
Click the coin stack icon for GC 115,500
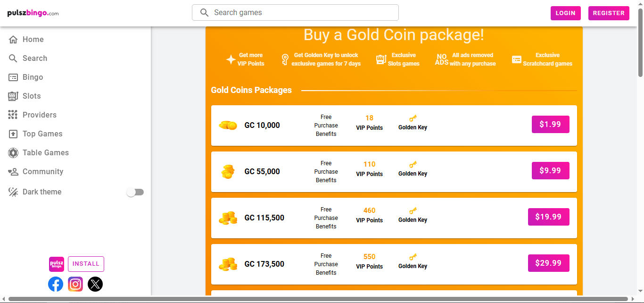coord(228,218)
